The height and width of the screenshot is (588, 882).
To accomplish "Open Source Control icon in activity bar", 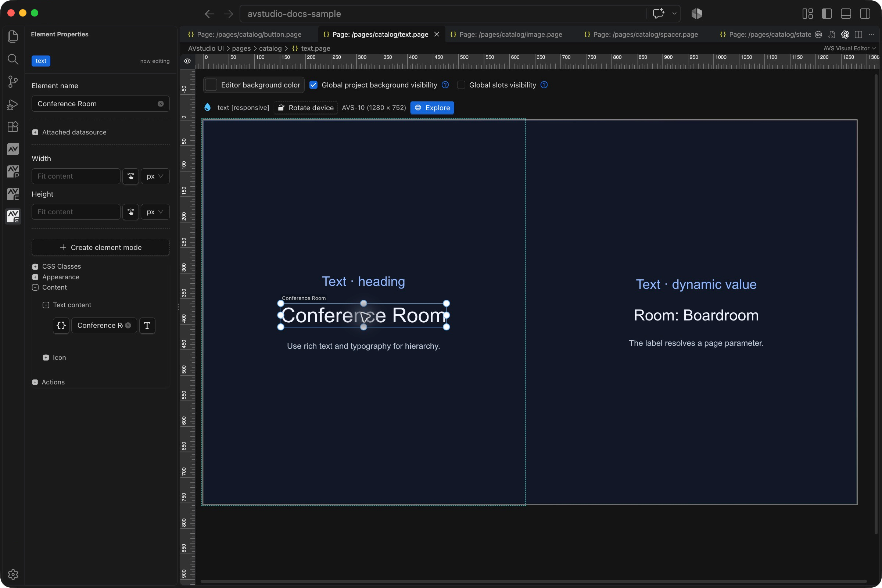I will tap(13, 81).
